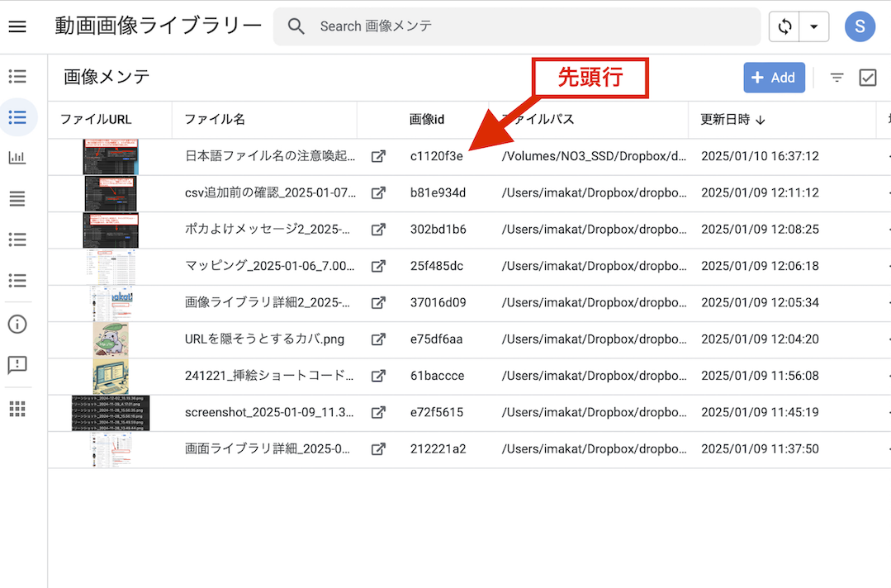The height and width of the screenshot is (588, 891).
Task: Toggle the multi-select checkbox icon
Action: tap(867, 78)
